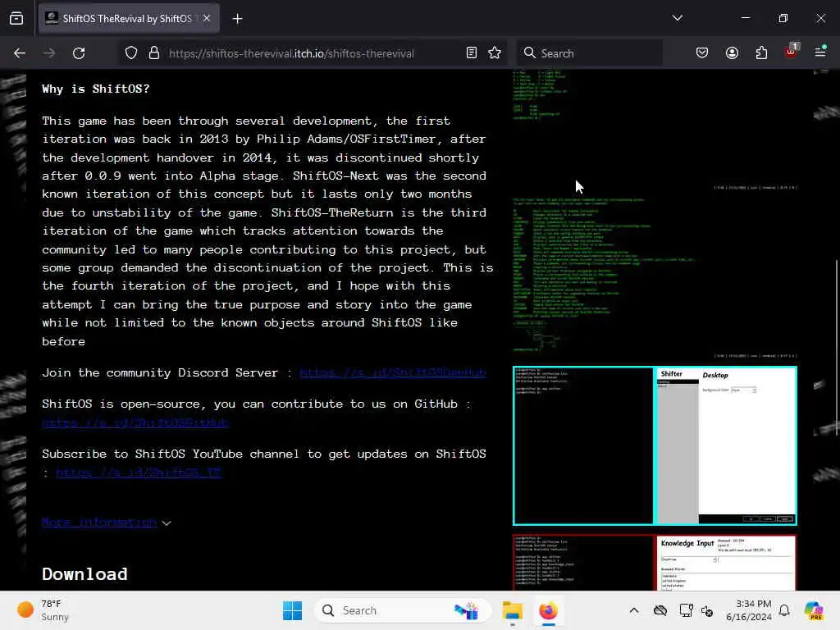The image size is (840, 630).
Task: Open a new browser tab
Action: click(x=237, y=19)
